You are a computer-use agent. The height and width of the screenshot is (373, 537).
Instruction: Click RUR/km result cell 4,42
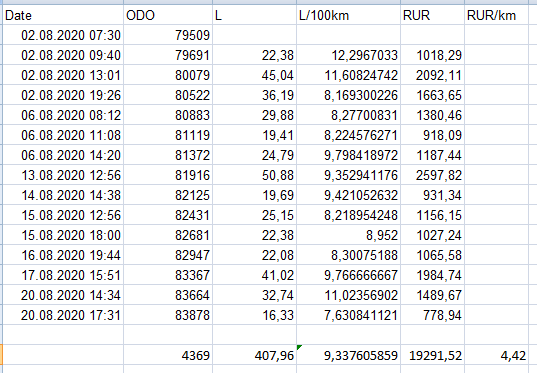pyautogui.click(x=496, y=355)
